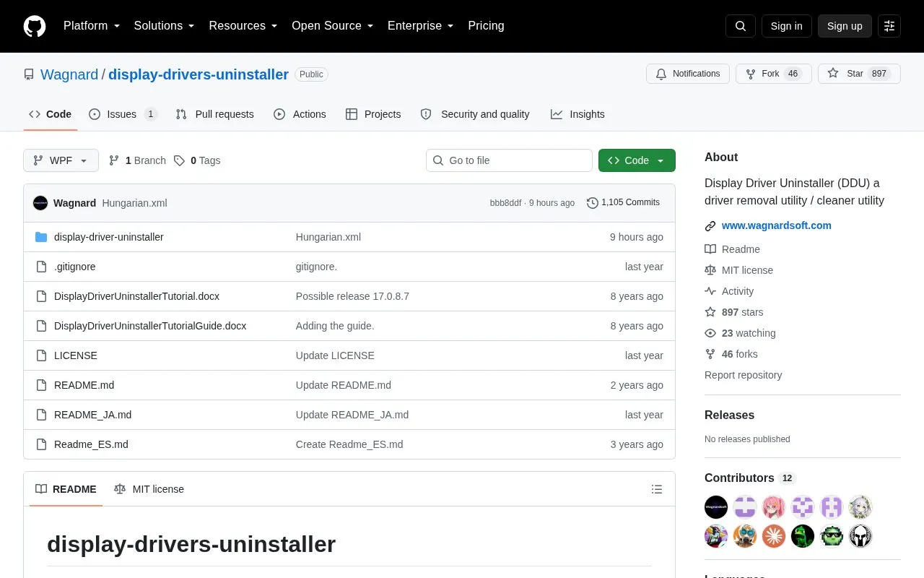The height and width of the screenshot is (578, 924).
Task: Open www.wagnardsoft.com link
Action: click(777, 225)
